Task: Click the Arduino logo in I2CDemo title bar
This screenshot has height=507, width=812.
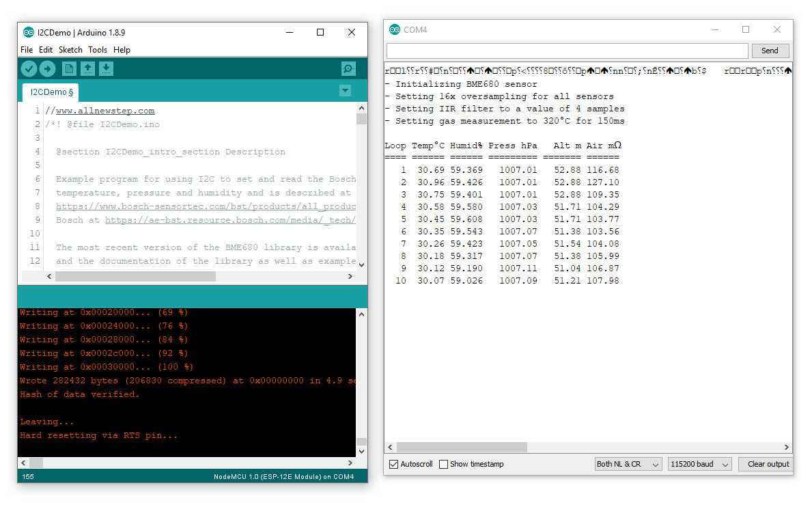Action: pos(29,32)
